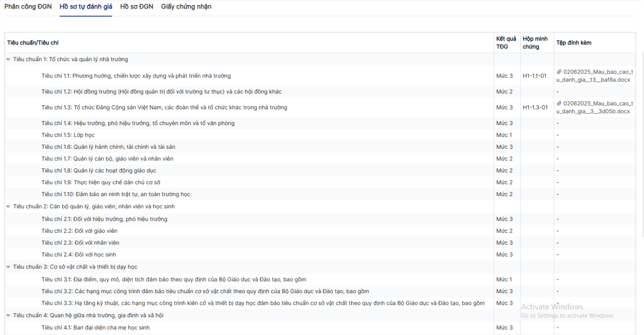The width and height of the screenshot is (644, 335).
Task: Switch to Phân công ĐGN tab
Action: 28,7
